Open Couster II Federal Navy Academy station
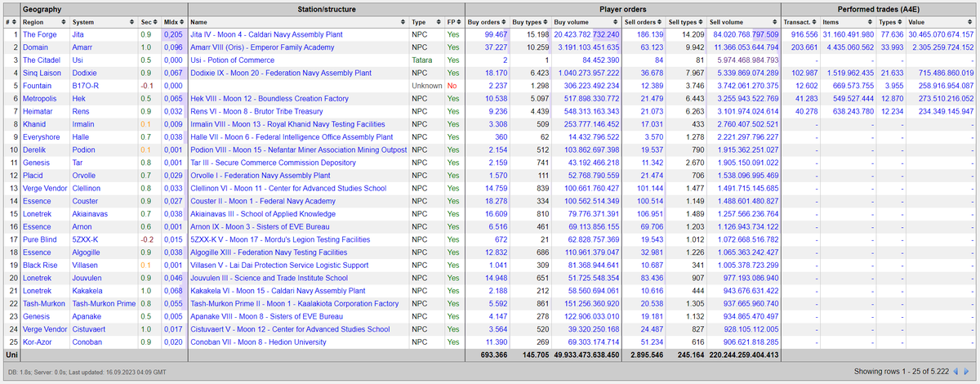The image size is (980, 384). (x=262, y=201)
